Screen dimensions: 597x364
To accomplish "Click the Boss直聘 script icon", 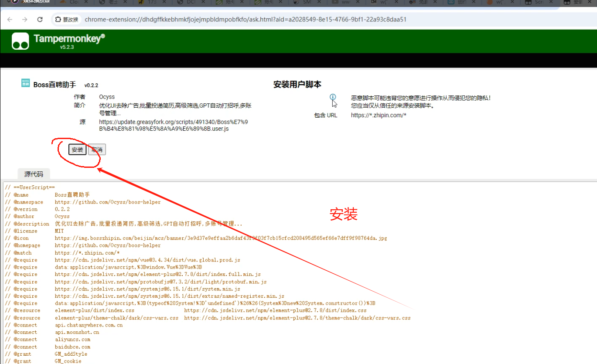I will [x=25, y=83].
